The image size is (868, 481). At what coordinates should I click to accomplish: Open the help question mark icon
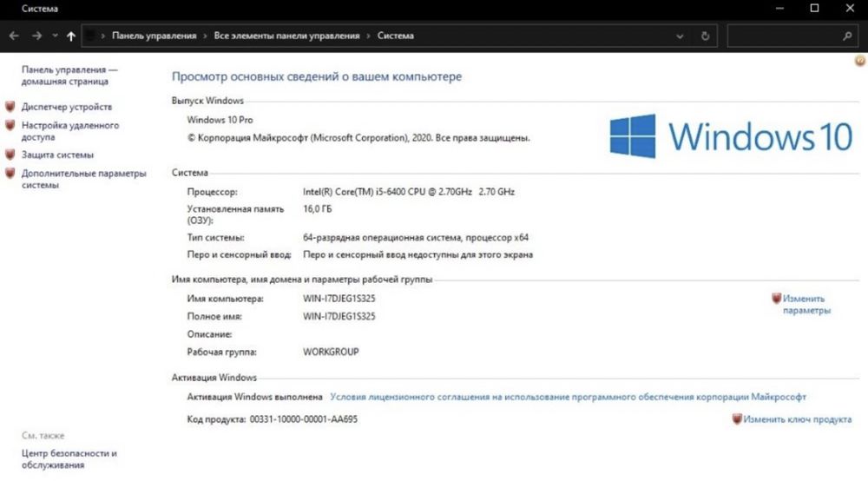coord(859,61)
